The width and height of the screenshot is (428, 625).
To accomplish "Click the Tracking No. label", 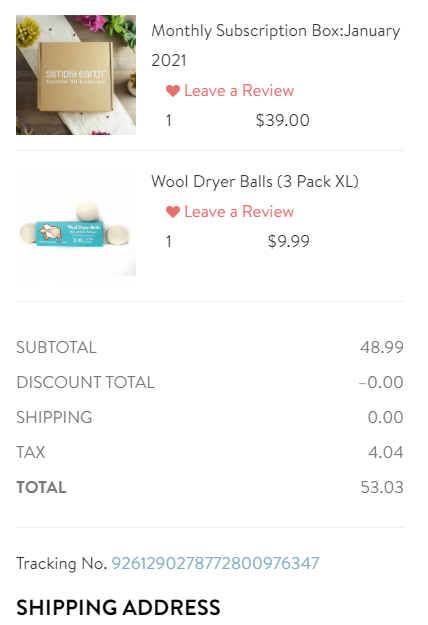I will pyautogui.click(x=62, y=563).
